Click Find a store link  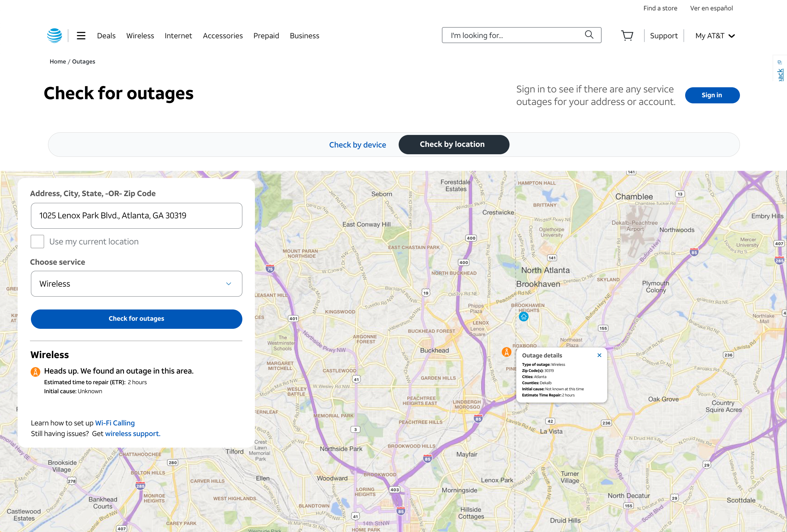point(660,8)
